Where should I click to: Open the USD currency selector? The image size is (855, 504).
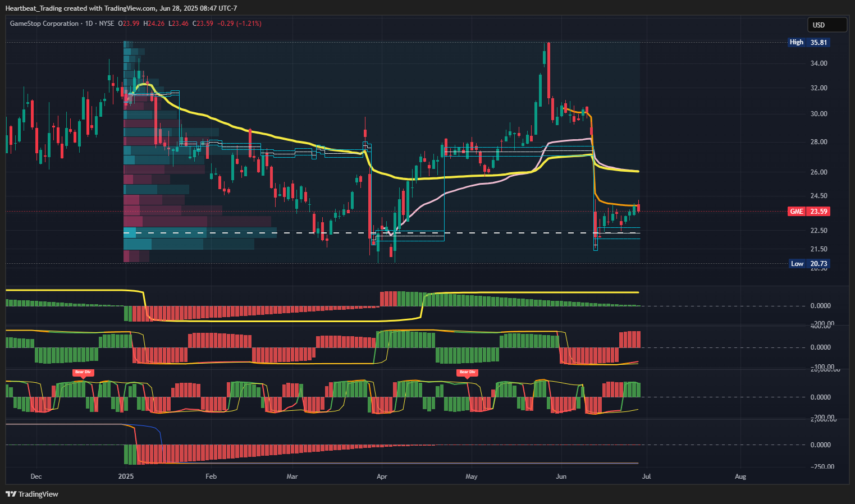pyautogui.click(x=827, y=25)
